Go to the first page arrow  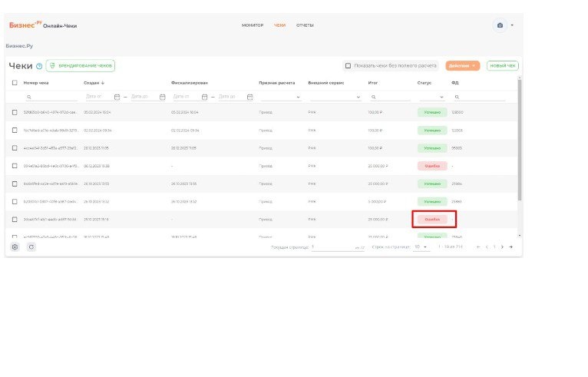478,246
